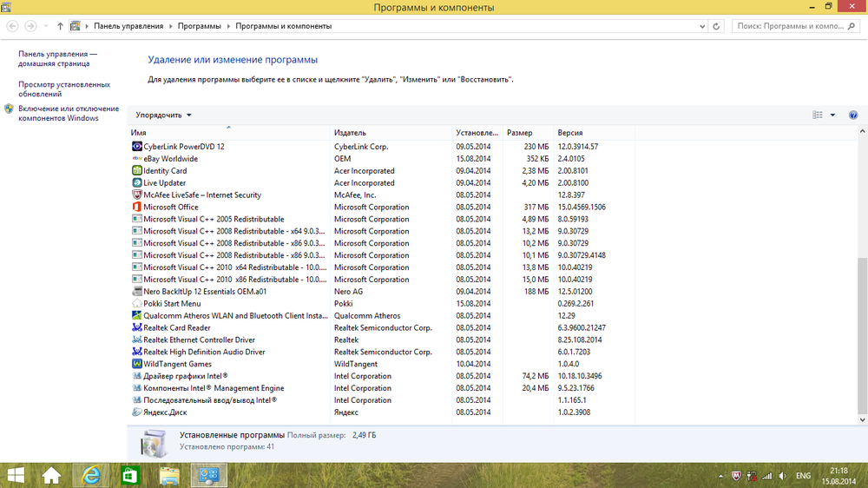Select the Pokki Start Menu icon
This screenshot has height=488, width=868.
point(137,304)
